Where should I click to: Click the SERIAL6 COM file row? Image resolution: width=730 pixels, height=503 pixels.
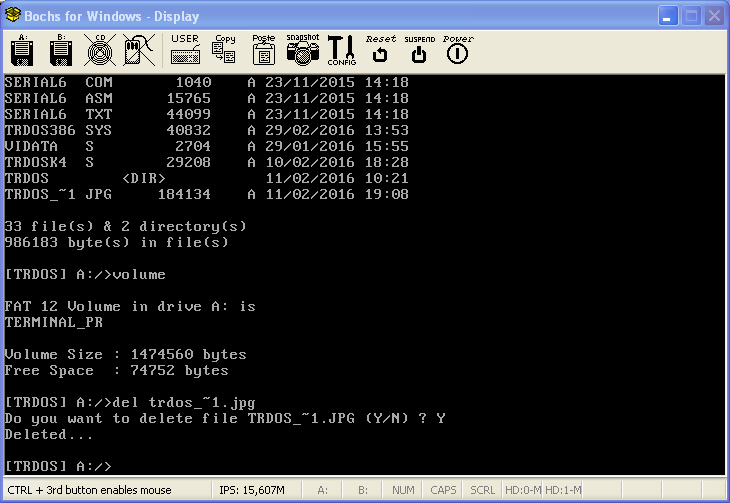click(206, 82)
